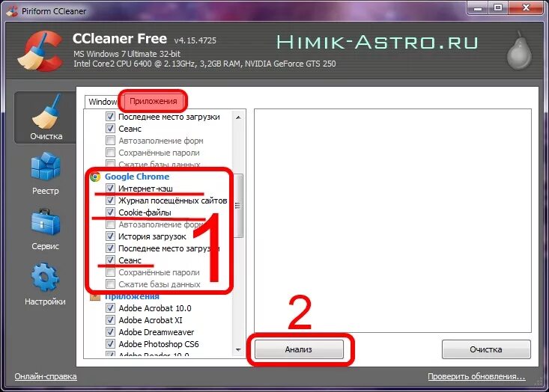Toggle Сжатие базы данных under Google Chrome
The width and height of the screenshot is (549, 392).
110,284
